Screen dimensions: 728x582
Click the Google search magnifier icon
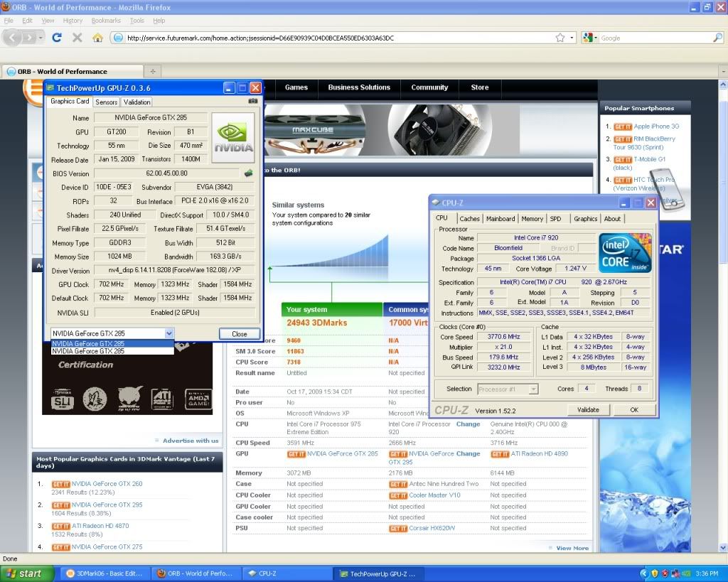coord(718,38)
